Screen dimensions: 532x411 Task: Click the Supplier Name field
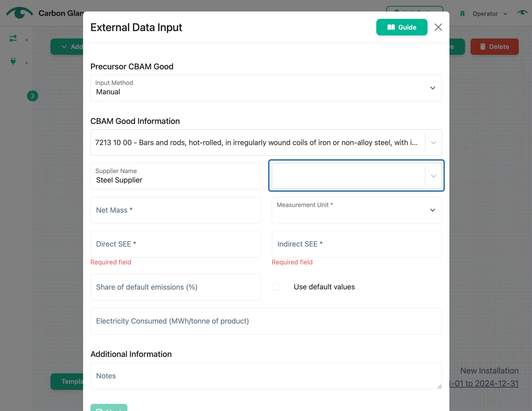(175, 176)
